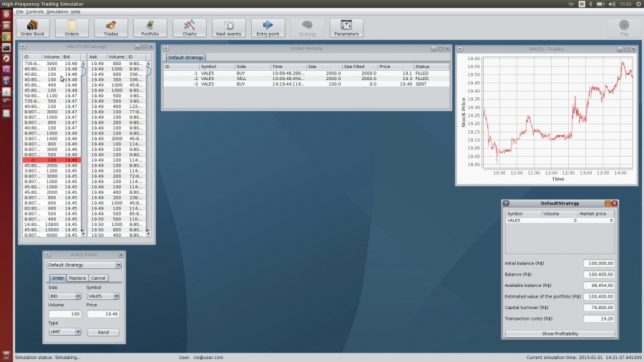Image resolution: width=644 pixels, height=362 pixels.
Task: Click the Strategy toolbar icon
Action: coord(307,28)
